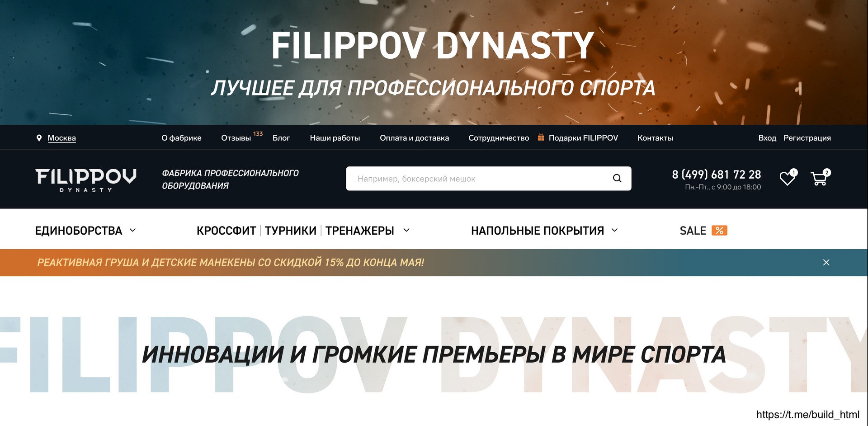868x426 pixels.
Task: Click the gift icon beside Подарки FILIPPOV
Action: [541, 137]
